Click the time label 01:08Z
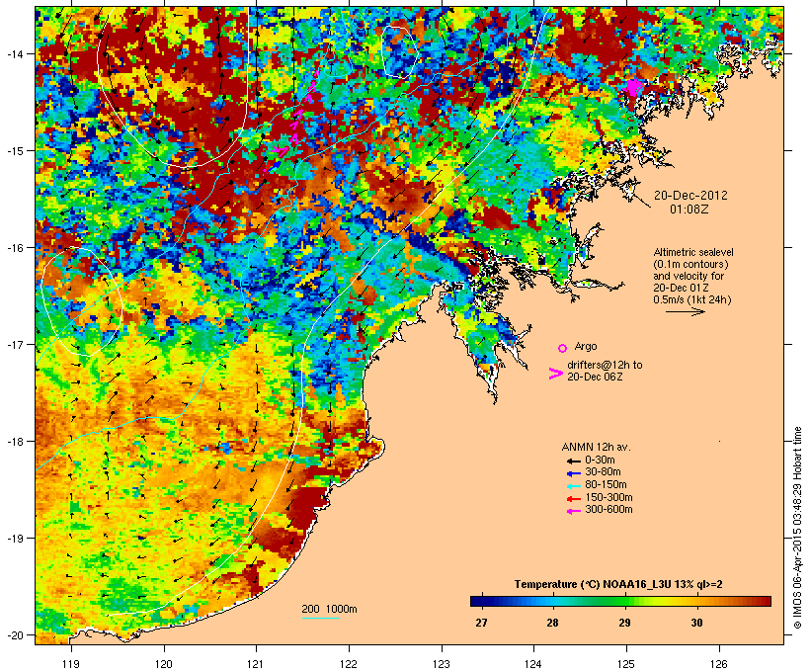Viewport: 810px width, 672px height. click(689, 210)
